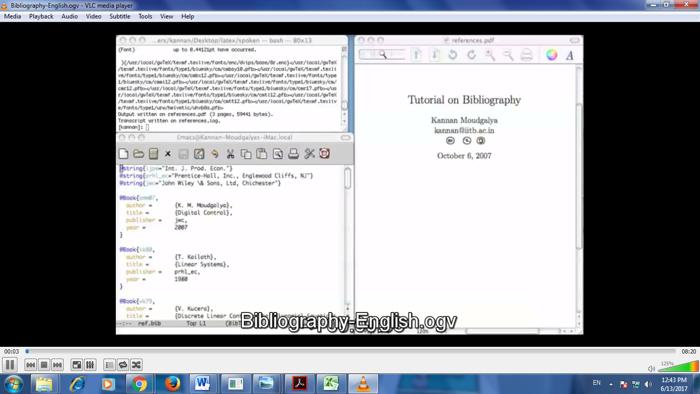Skip to next media track
The image size is (700, 394).
57,365
